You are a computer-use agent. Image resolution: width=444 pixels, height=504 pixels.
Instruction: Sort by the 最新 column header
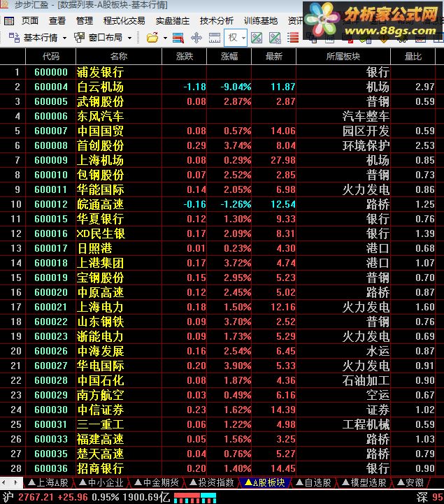(x=274, y=57)
